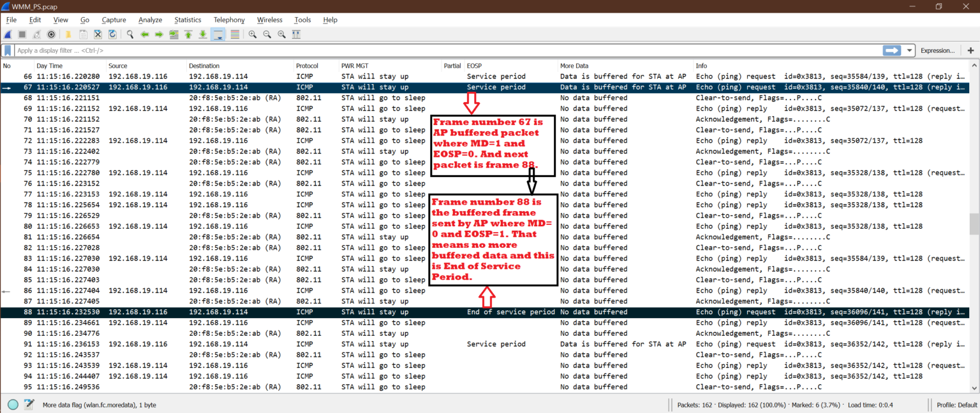Click the stop capture square icon

click(22, 34)
